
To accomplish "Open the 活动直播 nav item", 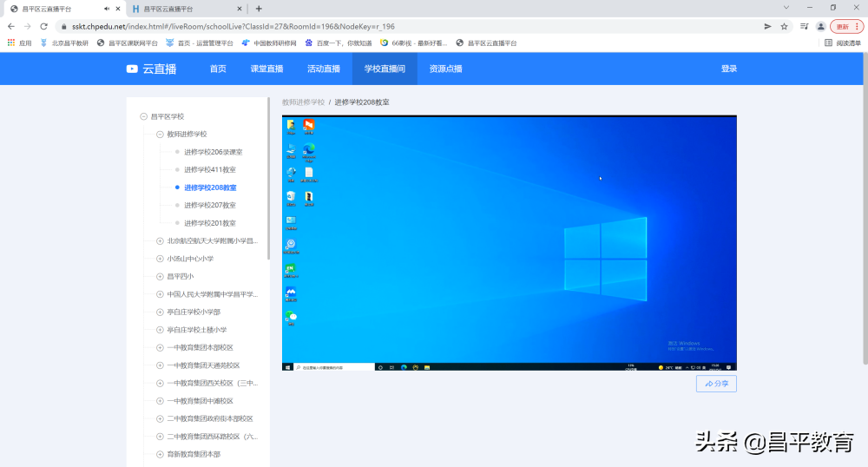I will point(324,69).
